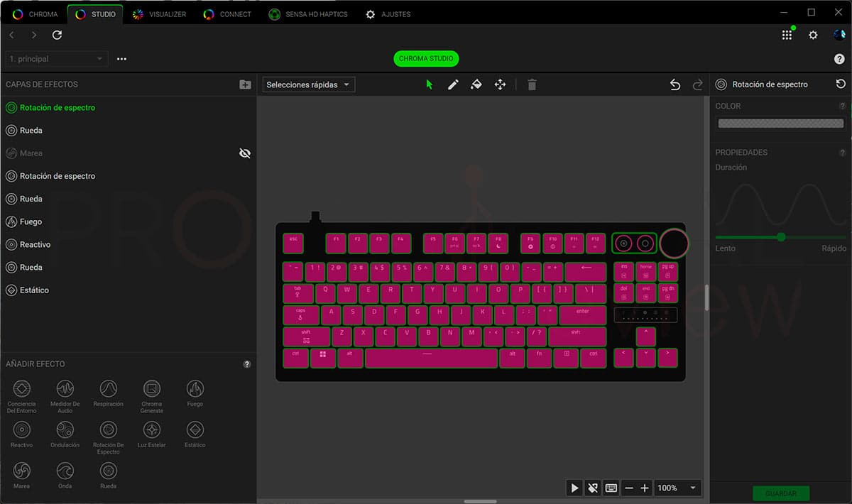The image size is (852, 504).
Task: Go forward with the right arrow
Action: click(x=34, y=35)
